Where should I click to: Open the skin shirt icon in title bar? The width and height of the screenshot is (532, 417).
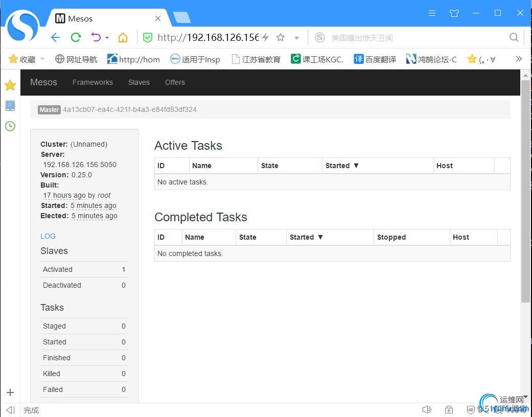[x=454, y=13]
